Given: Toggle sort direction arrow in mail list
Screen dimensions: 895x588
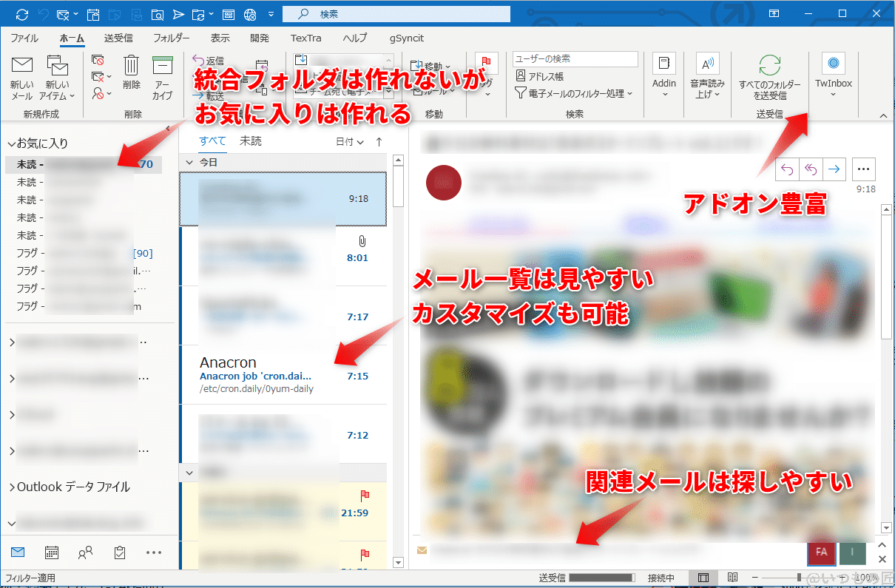Looking at the screenshot, I should coord(379,141).
